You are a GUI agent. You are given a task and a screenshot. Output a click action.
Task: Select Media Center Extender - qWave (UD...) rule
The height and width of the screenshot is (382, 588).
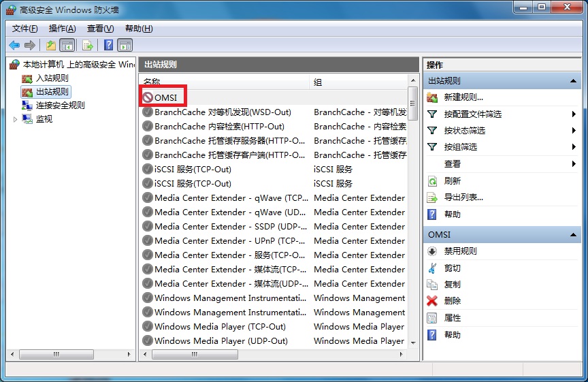pyautogui.click(x=230, y=212)
